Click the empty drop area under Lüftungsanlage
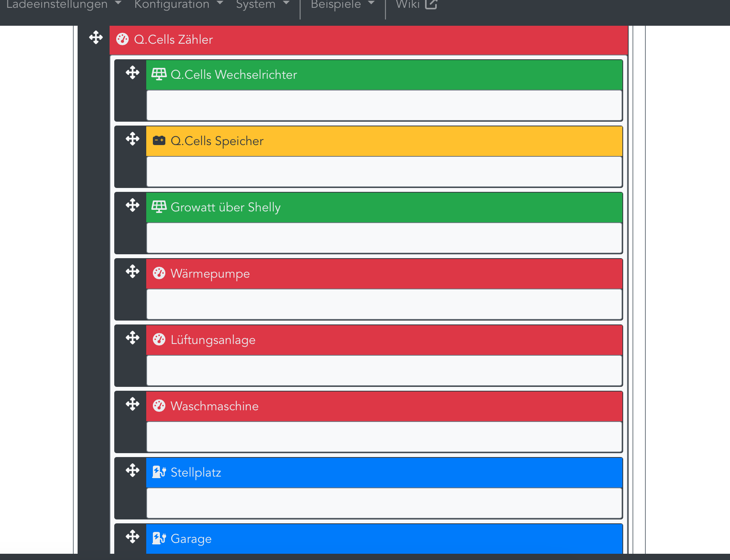This screenshot has height=560, width=730. click(x=384, y=370)
